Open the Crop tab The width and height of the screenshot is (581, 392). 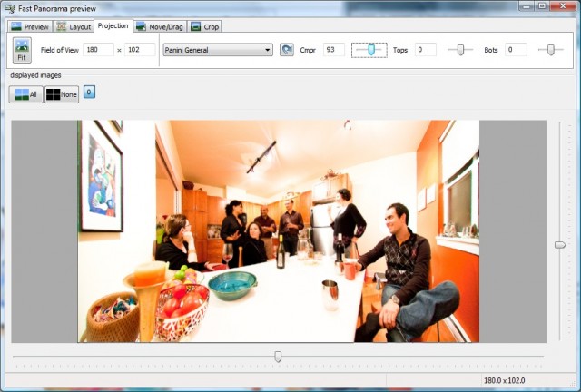click(204, 26)
